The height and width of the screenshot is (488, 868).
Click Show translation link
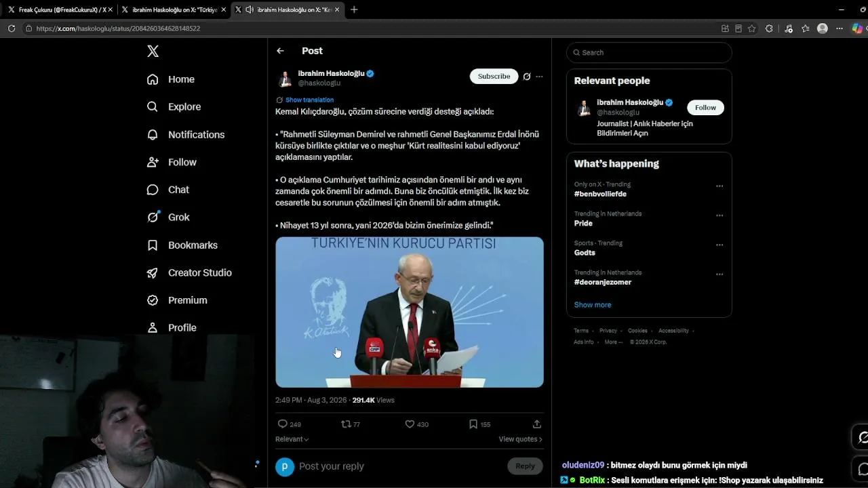309,100
